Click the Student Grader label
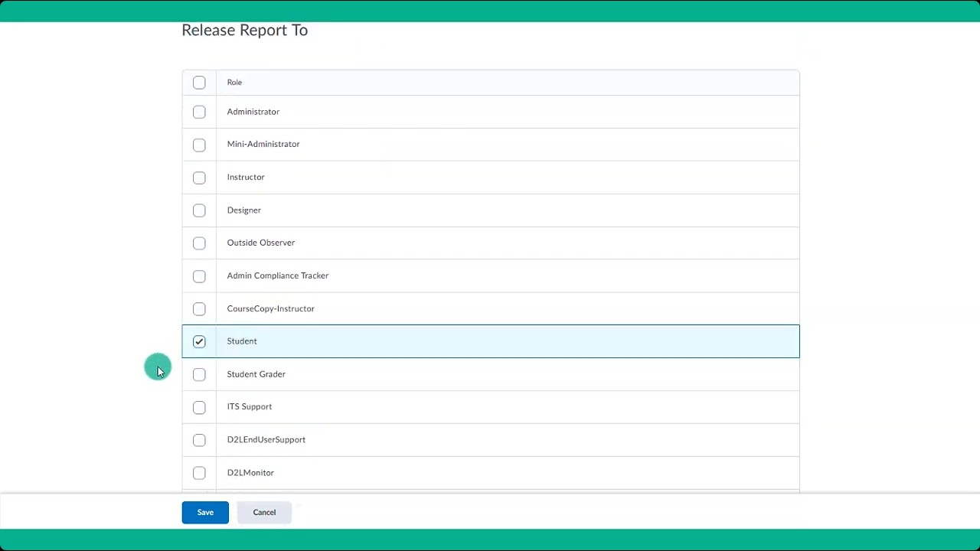 pos(256,374)
